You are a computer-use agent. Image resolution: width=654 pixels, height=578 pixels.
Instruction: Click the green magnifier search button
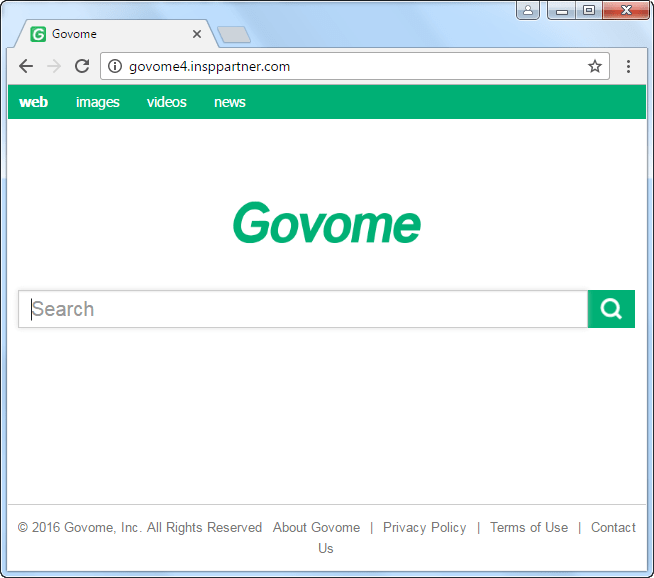point(611,309)
